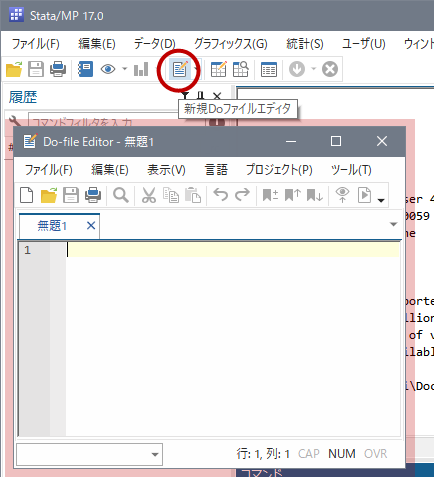Click the Find magnifier icon in Do-file Editor
This screenshot has width=434, height=477.
(x=121, y=195)
